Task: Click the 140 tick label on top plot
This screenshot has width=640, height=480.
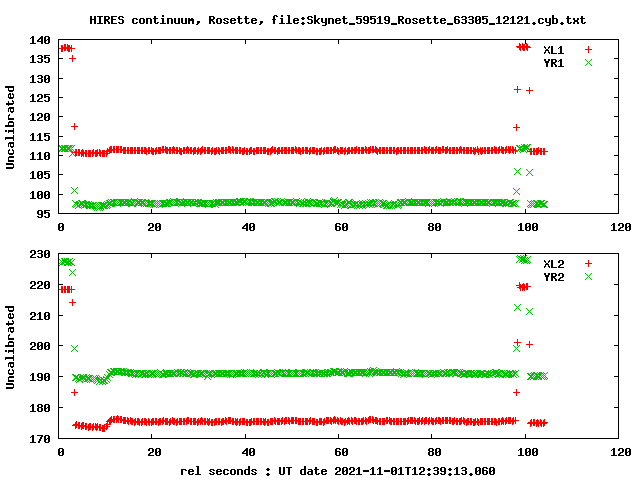Action: (40, 40)
